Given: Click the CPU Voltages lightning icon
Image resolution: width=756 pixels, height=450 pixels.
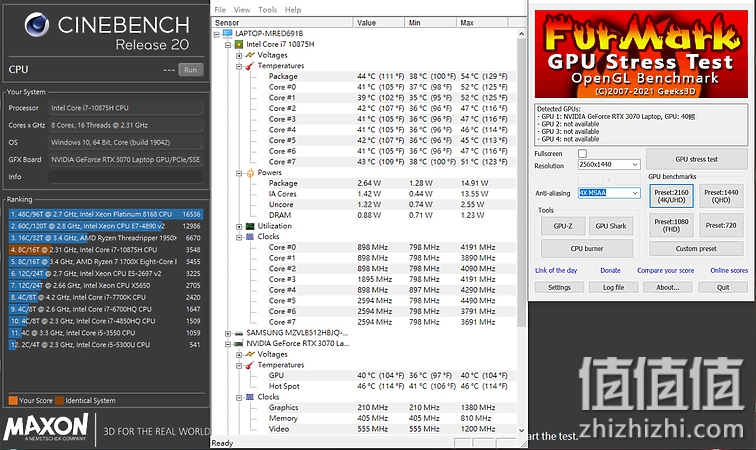Looking at the screenshot, I should pos(250,55).
